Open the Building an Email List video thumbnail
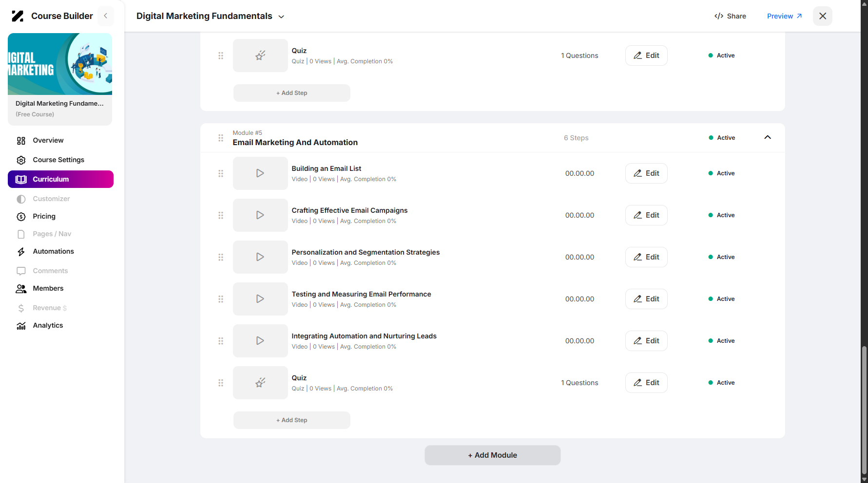 [x=260, y=173]
